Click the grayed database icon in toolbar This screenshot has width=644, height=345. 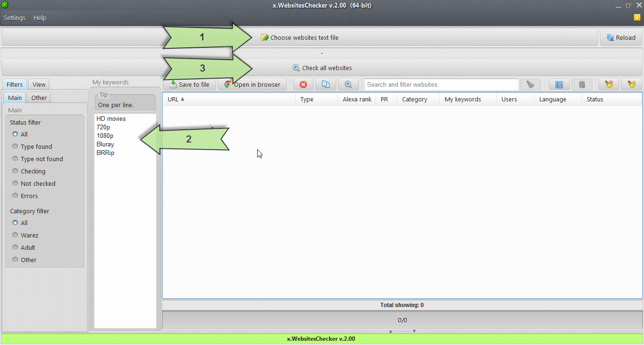(x=582, y=84)
